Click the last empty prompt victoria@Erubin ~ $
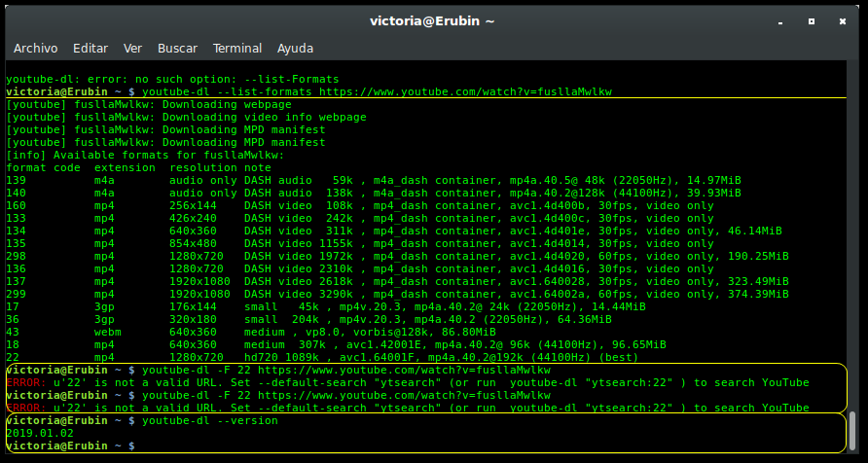The image size is (868, 463). click(70, 445)
